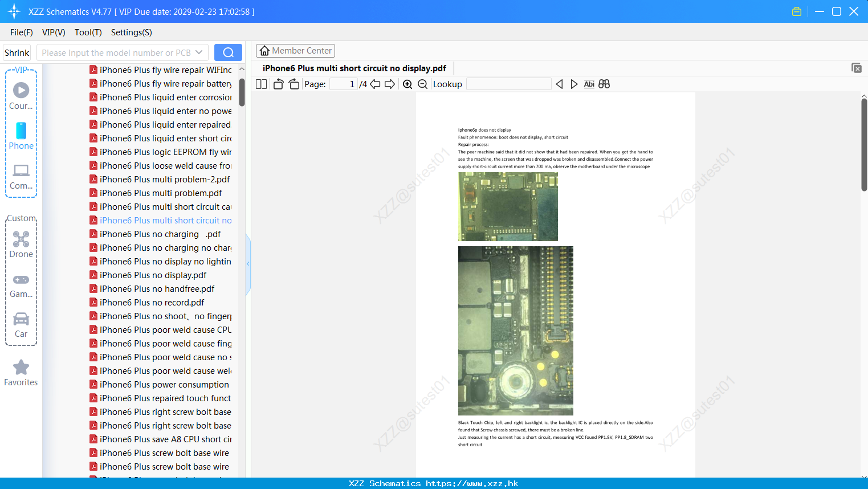Viewport: 868px width, 489px height.
Task: Open iPhone6 Plus poor weld cause CPU file
Action: click(x=161, y=330)
